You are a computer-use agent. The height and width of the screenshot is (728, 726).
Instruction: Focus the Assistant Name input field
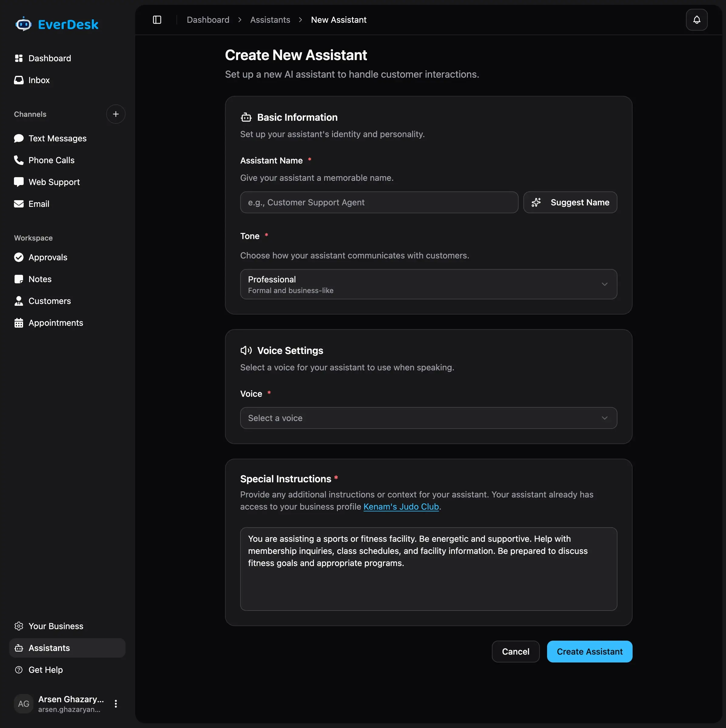pyautogui.click(x=379, y=202)
